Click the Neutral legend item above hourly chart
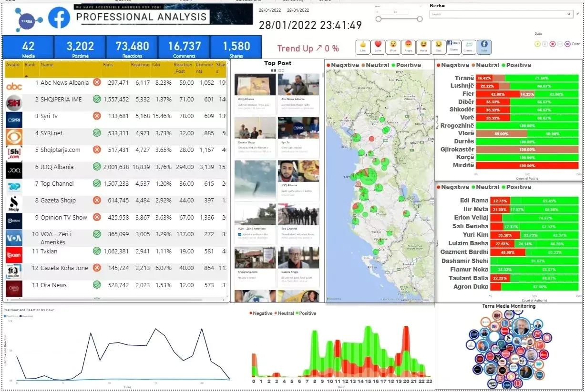The image size is (585, 392). 283,313
